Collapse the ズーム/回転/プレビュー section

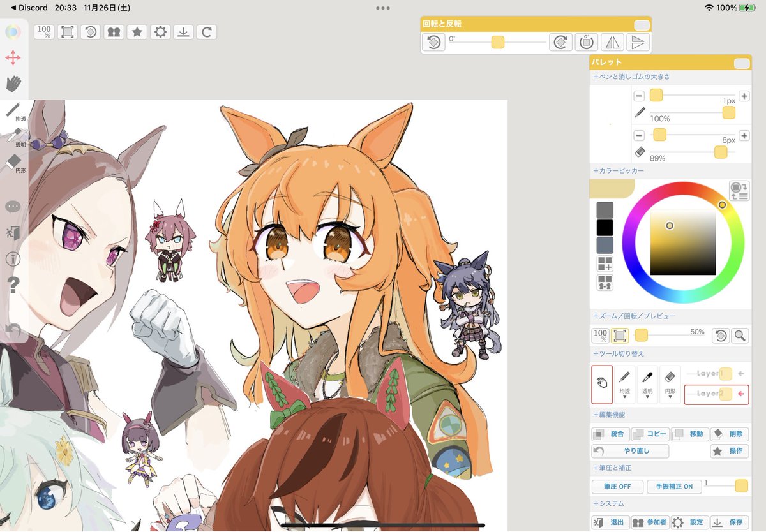(635, 316)
